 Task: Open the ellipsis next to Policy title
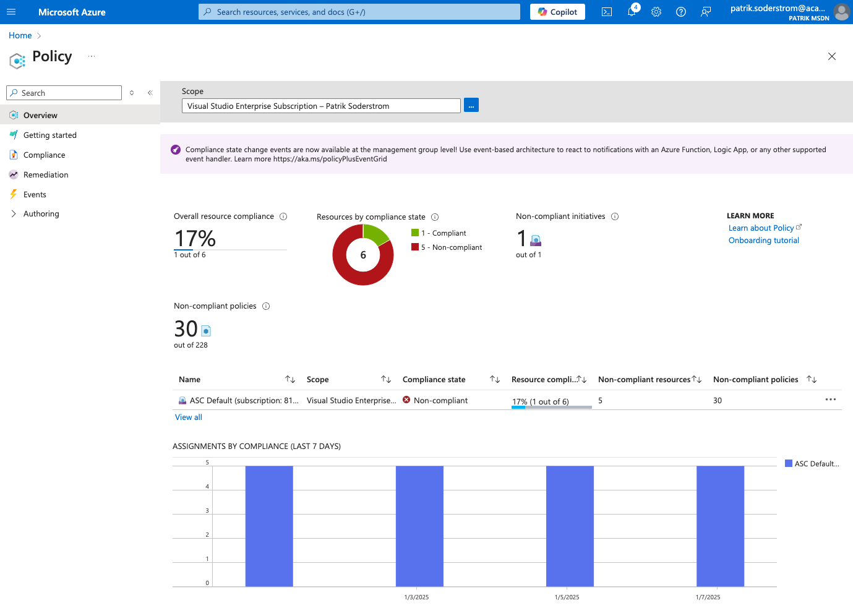click(x=92, y=56)
